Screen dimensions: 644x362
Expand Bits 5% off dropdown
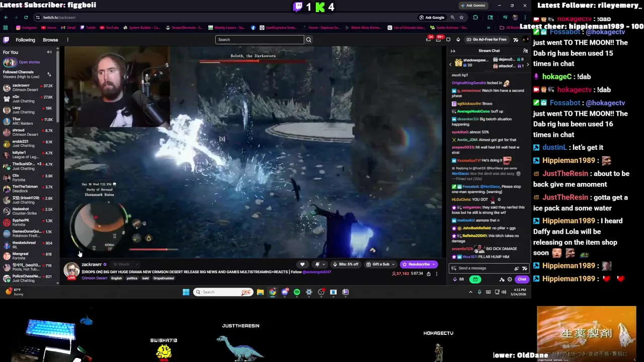tap(347, 264)
